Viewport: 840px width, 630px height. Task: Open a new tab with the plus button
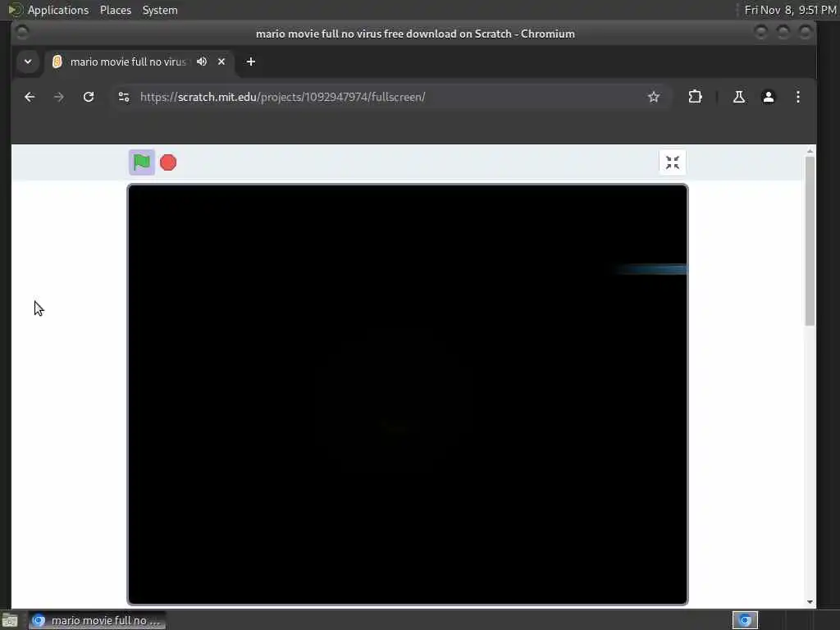[251, 62]
